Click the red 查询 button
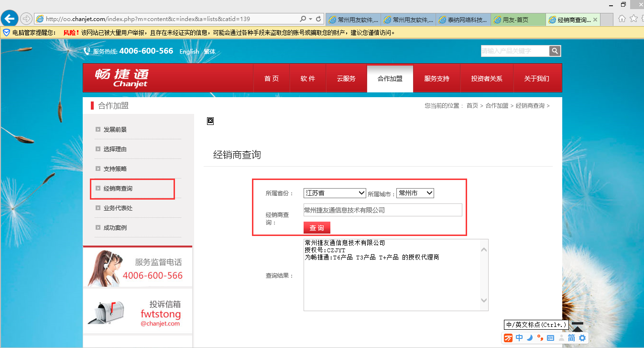The width and height of the screenshot is (644, 348). point(317,227)
